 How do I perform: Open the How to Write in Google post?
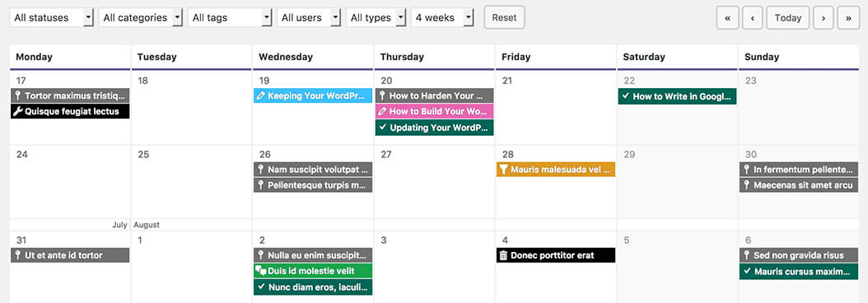[678, 96]
